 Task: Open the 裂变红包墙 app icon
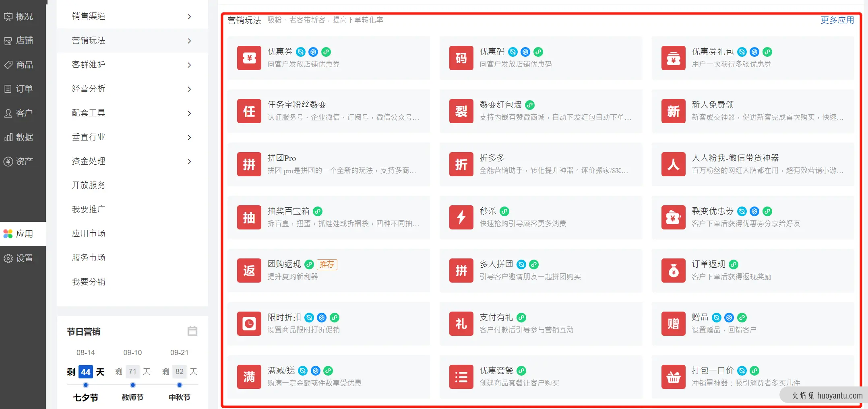click(461, 111)
